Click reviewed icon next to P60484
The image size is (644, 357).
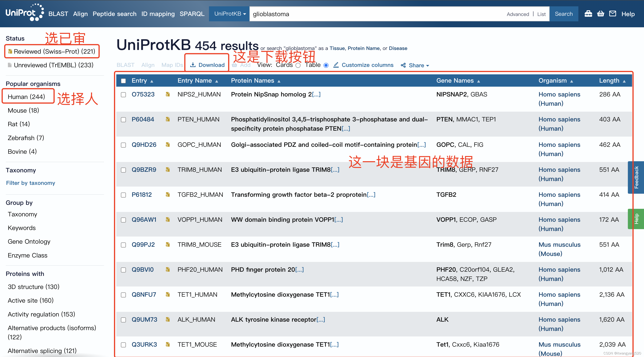click(168, 120)
